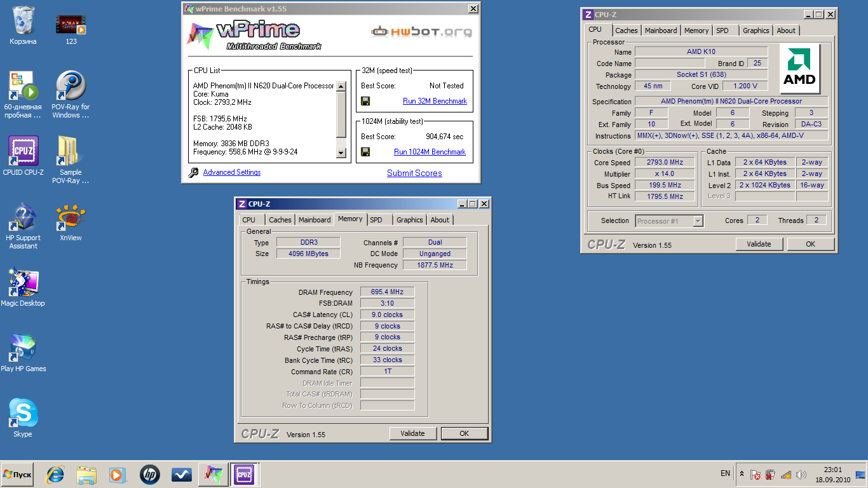Click the DRAM Frequency 695.4 MHz field
The image size is (868, 488).
[388, 292]
